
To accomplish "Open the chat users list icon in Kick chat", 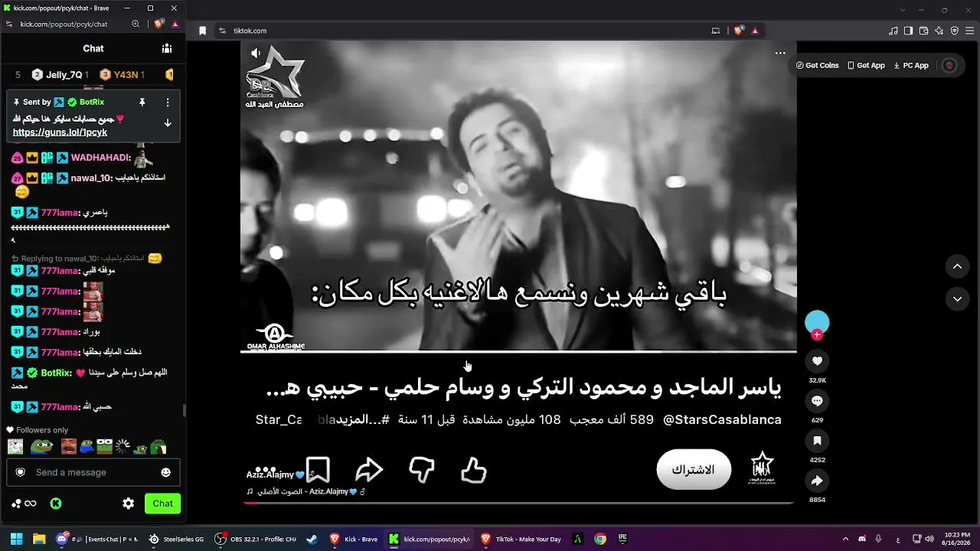I will 166,48.
